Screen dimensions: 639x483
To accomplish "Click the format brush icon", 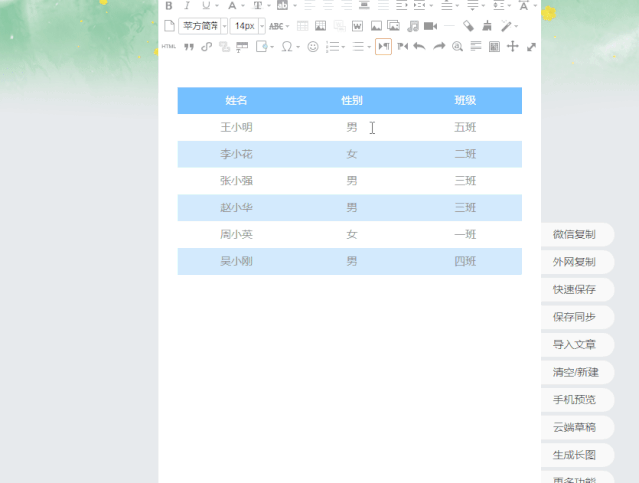I will [487, 26].
